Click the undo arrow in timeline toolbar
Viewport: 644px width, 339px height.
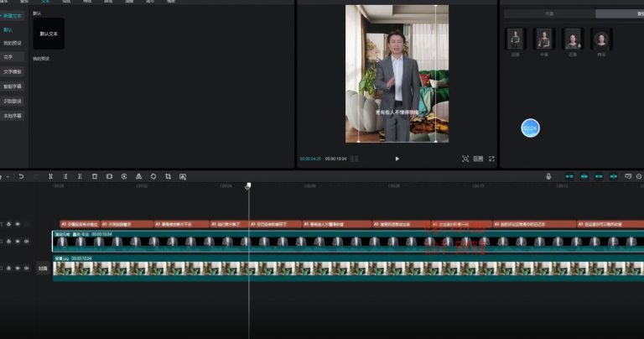click(x=21, y=176)
